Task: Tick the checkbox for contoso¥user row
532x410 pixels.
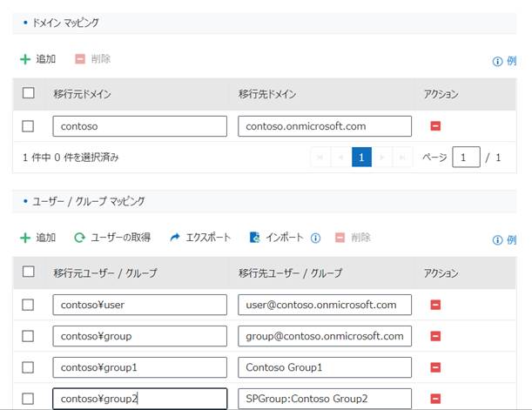Action: [x=28, y=305]
